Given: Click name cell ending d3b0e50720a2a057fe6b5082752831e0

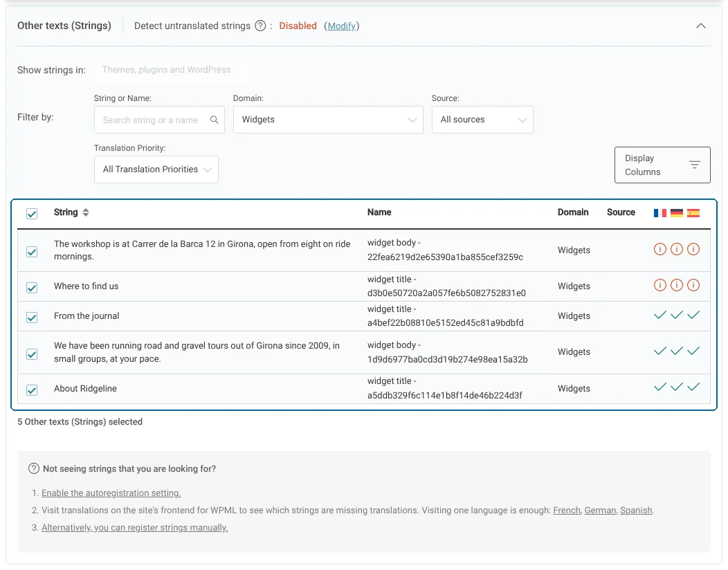Looking at the screenshot, I should point(446,286).
